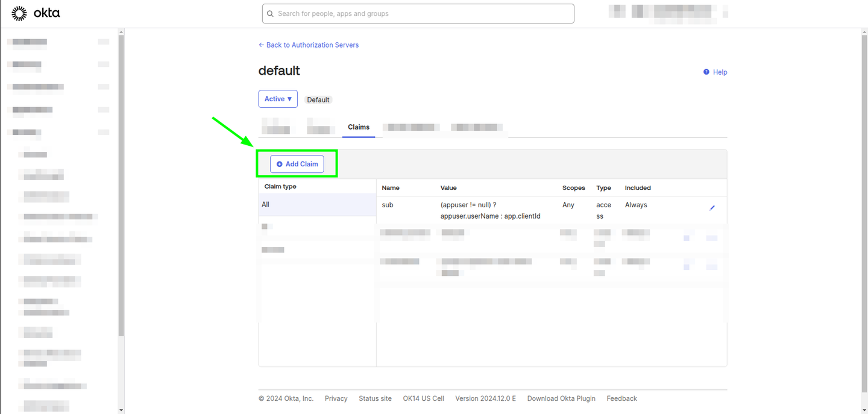Click the Feedback link in the footer
The width and height of the screenshot is (868, 414).
[621, 398]
